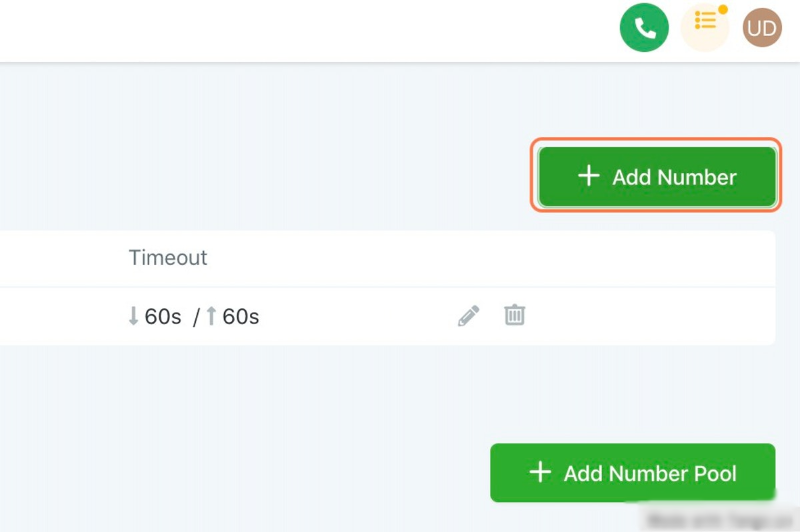Select the Timeout column header

point(168,258)
